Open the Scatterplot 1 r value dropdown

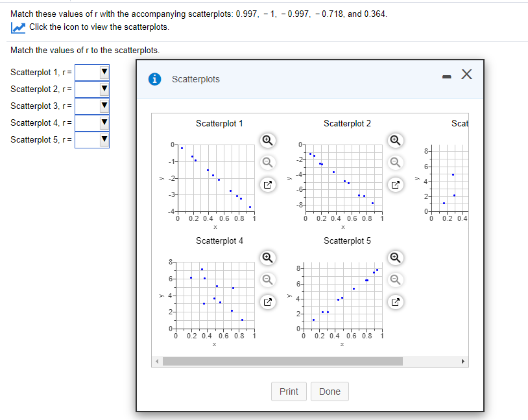[103, 72]
